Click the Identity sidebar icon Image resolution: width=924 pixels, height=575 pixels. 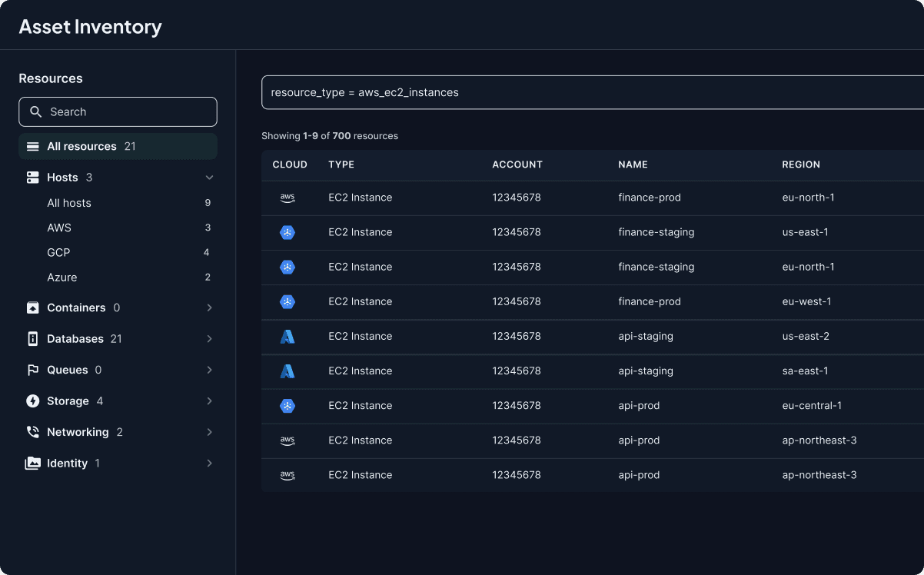click(32, 463)
